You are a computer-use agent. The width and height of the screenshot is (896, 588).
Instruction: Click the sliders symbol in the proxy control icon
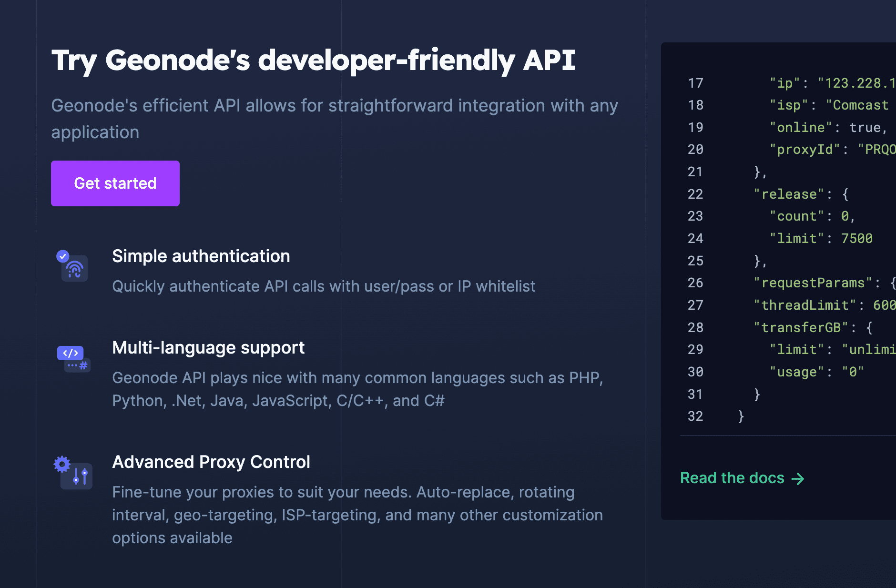click(x=81, y=476)
